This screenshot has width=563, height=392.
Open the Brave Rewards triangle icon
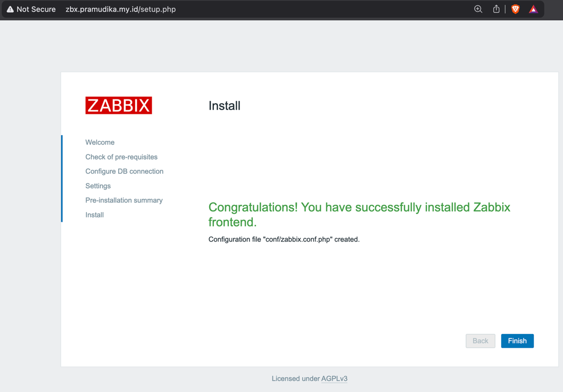pos(533,10)
